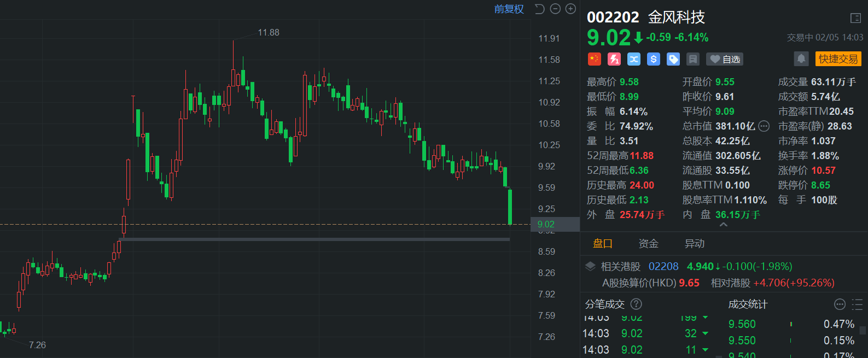Toggle the side panel layout icon
Image resolution: width=868 pixels, height=358 pixels.
pos(856,18)
